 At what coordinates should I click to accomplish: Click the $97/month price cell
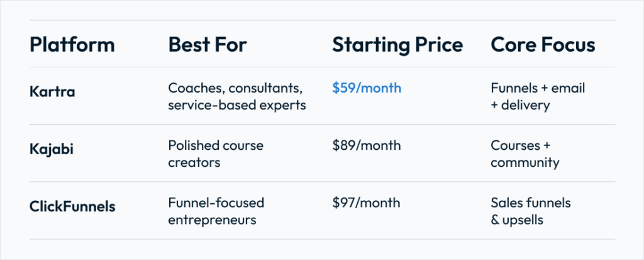pyautogui.click(x=366, y=203)
